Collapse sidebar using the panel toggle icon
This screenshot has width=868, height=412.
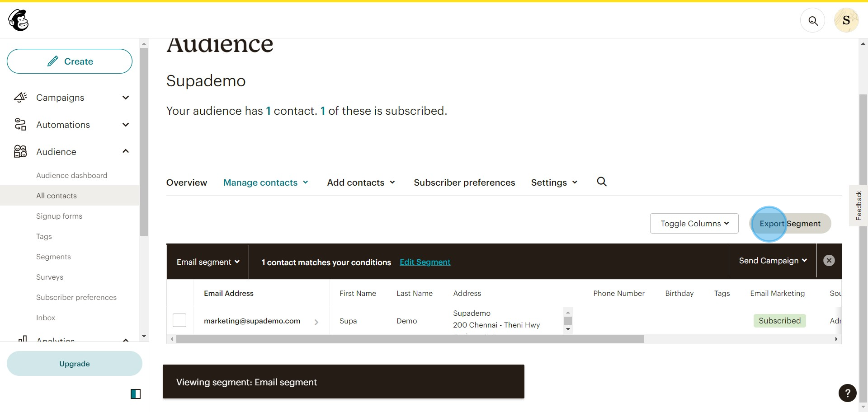tap(136, 394)
